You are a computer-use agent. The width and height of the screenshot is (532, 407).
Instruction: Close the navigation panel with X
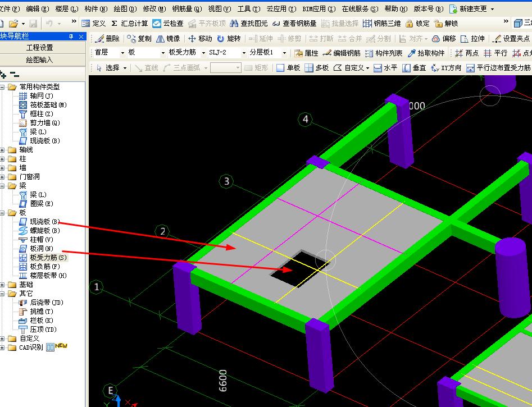(x=81, y=36)
